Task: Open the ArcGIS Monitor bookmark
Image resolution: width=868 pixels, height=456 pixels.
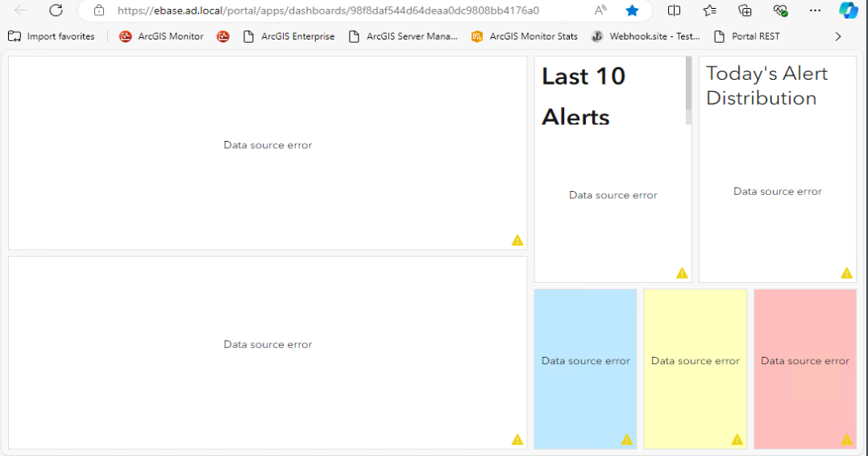Action: [x=161, y=36]
